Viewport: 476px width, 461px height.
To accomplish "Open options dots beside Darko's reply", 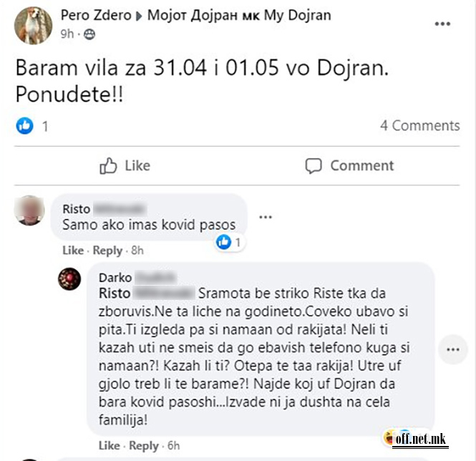I will 453,349.
